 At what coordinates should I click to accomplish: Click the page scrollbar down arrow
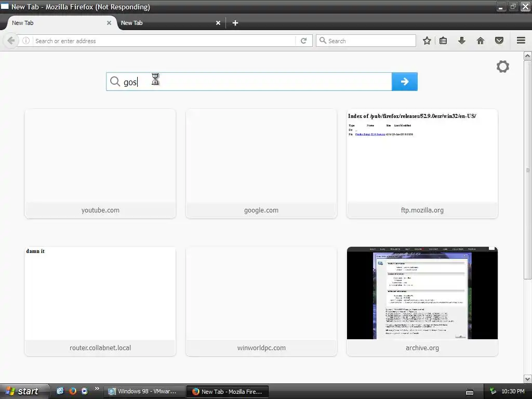point(528,379)
